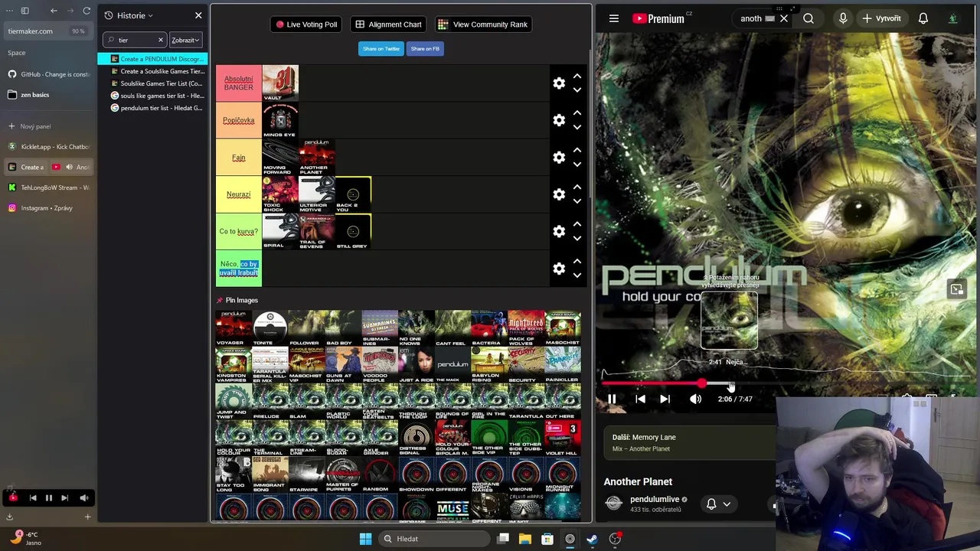Move bottom green row up
Viewport: 980px width, 551px height.
(x=577, y=262)
